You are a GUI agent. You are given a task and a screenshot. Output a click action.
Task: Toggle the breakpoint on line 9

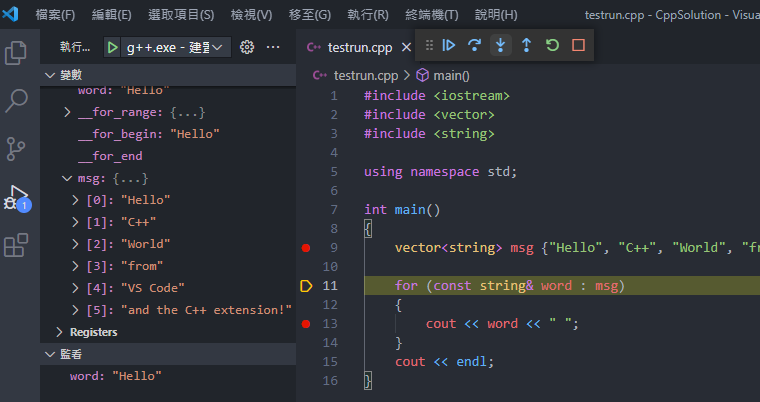click(306, 248)
